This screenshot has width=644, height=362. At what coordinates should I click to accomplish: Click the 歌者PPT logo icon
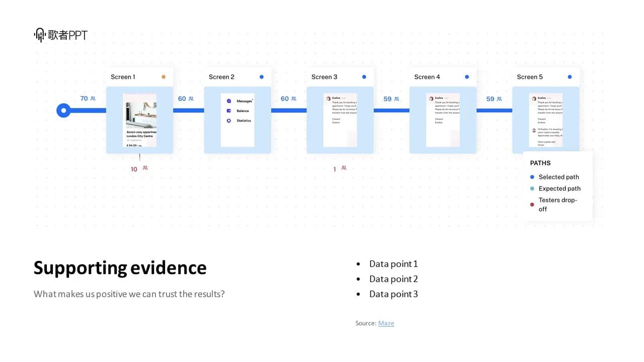40,35
